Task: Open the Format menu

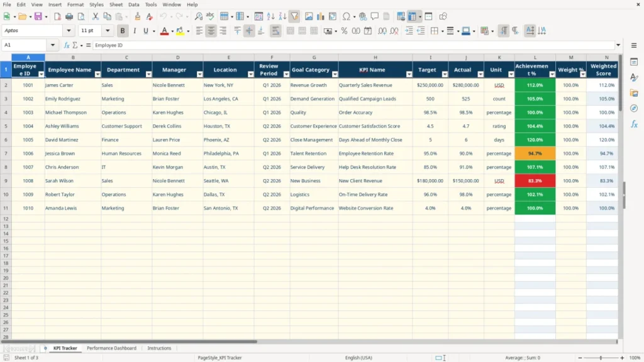Action: (x=75, y=4)
